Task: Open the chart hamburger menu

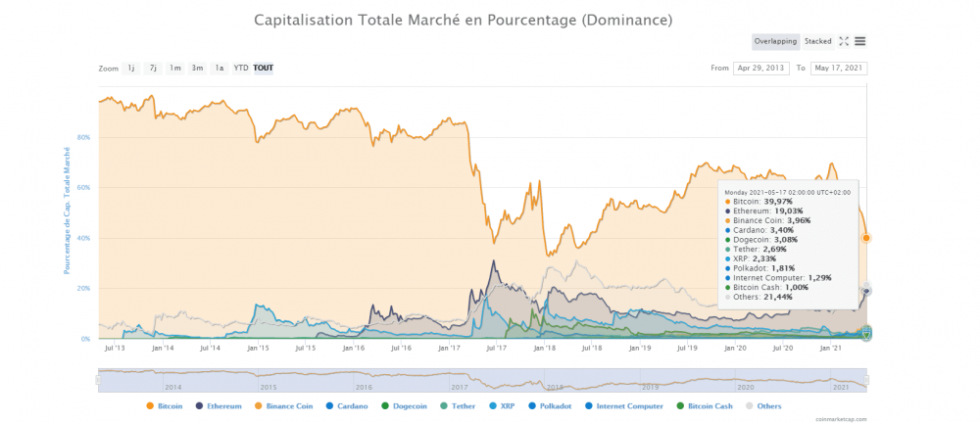Action: pos(859,41)
